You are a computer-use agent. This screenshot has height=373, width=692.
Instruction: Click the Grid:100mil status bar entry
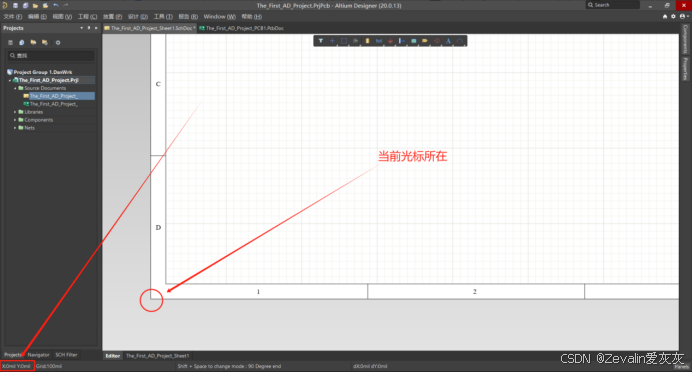coord(49,366)
